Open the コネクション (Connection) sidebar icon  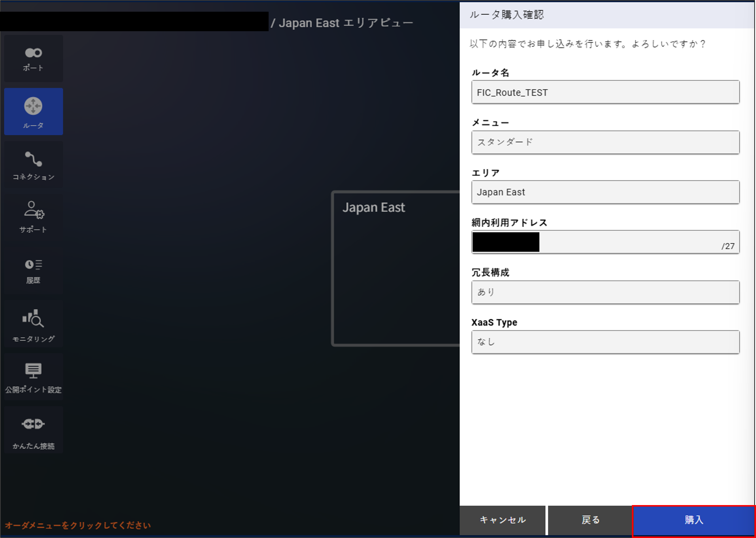[x=33, y=165]
